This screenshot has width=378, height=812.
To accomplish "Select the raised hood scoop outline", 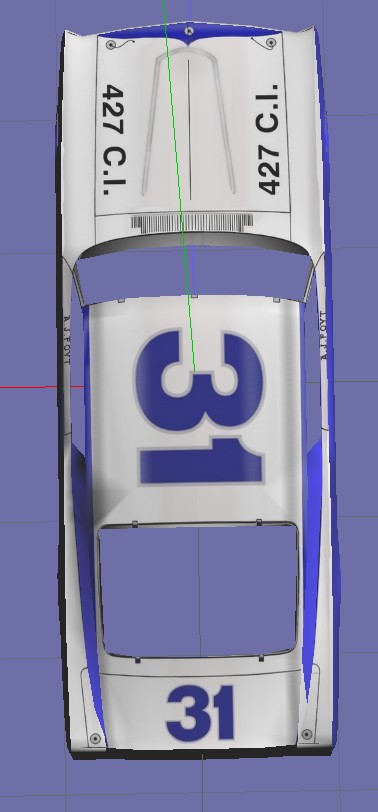I will click(188, 122).
